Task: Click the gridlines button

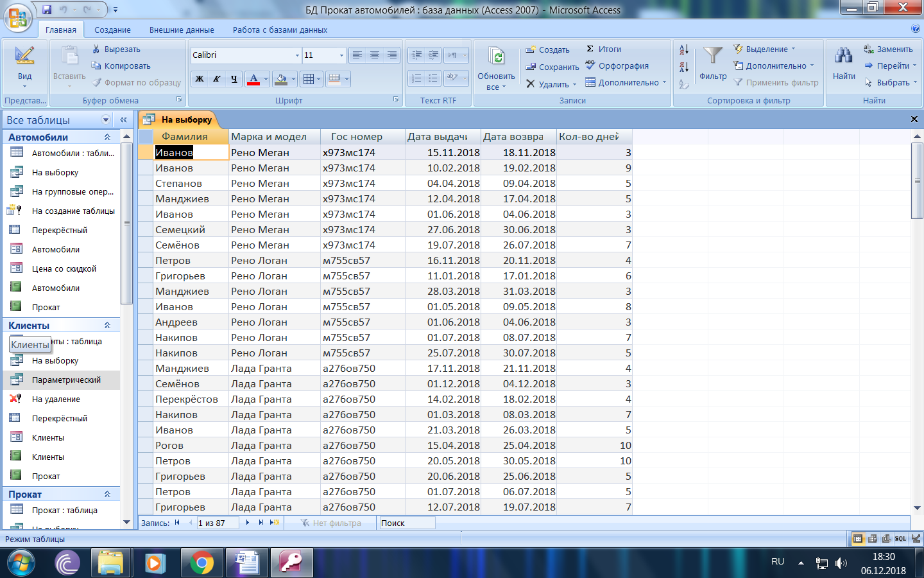Action: [x=309, y=79]
